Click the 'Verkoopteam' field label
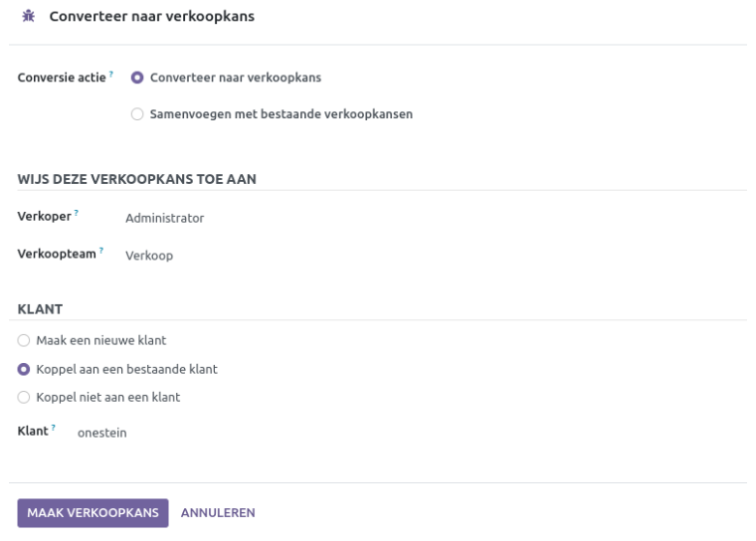The image size is (756, 541). click(57, 255)
